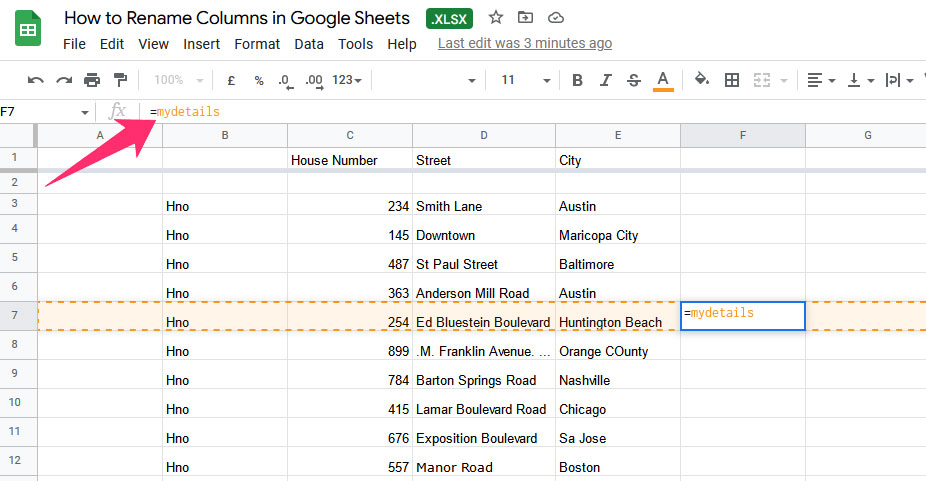Viewport: 926px width, 481px height.
Task: Select the 'Smith Lane' cell
Action: pyautogui.click(x=484, y=204)
